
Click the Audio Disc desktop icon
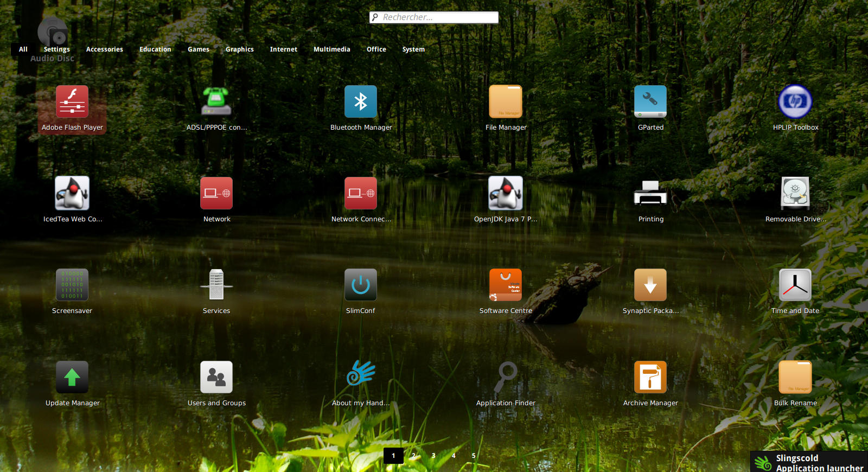point(53,39)
